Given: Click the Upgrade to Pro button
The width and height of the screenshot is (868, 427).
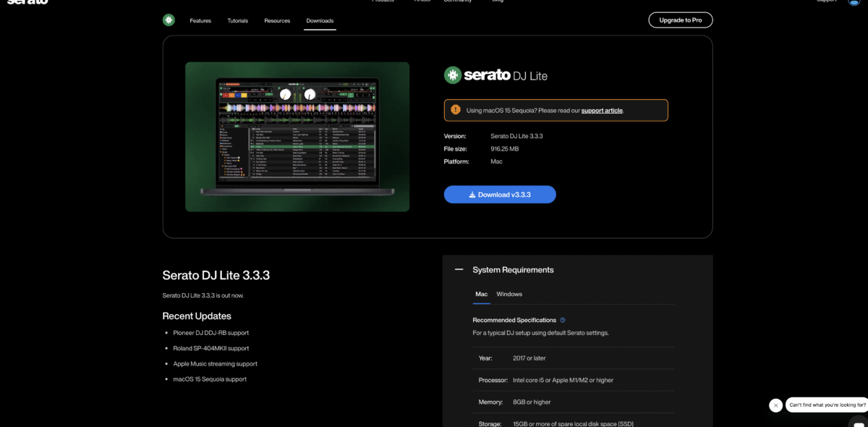Looking at the screenshot, I should pyautogui.click(x=681, y=20).
